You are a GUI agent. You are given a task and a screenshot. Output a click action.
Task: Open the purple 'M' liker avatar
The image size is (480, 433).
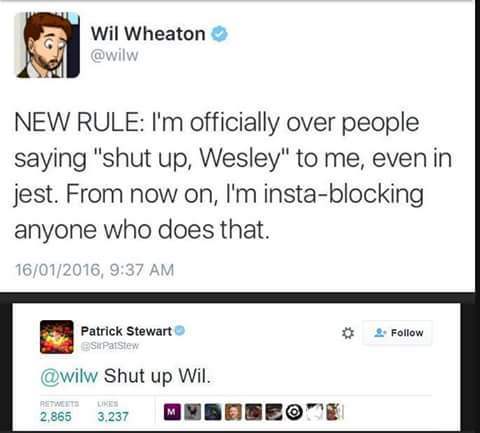click(172, 412)
